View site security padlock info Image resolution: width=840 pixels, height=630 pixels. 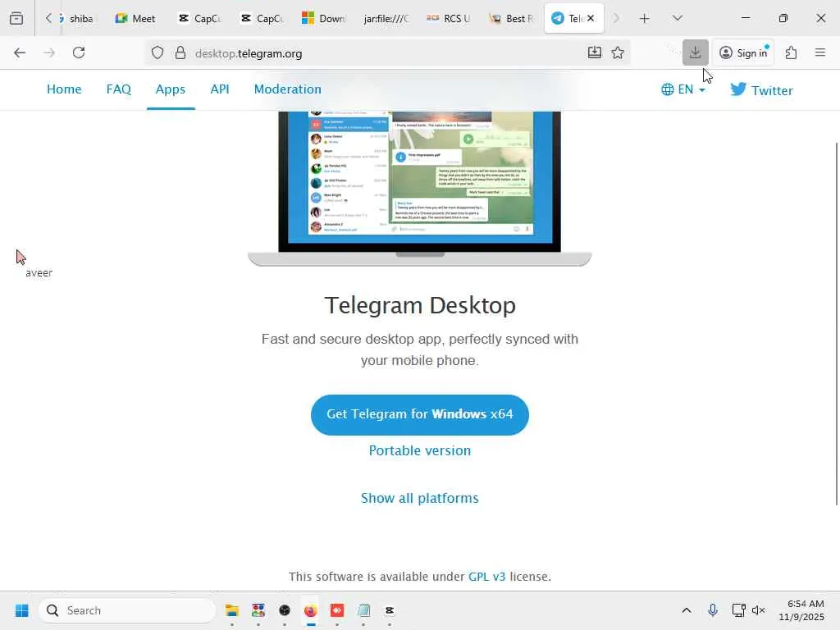[x=180, y=52]
